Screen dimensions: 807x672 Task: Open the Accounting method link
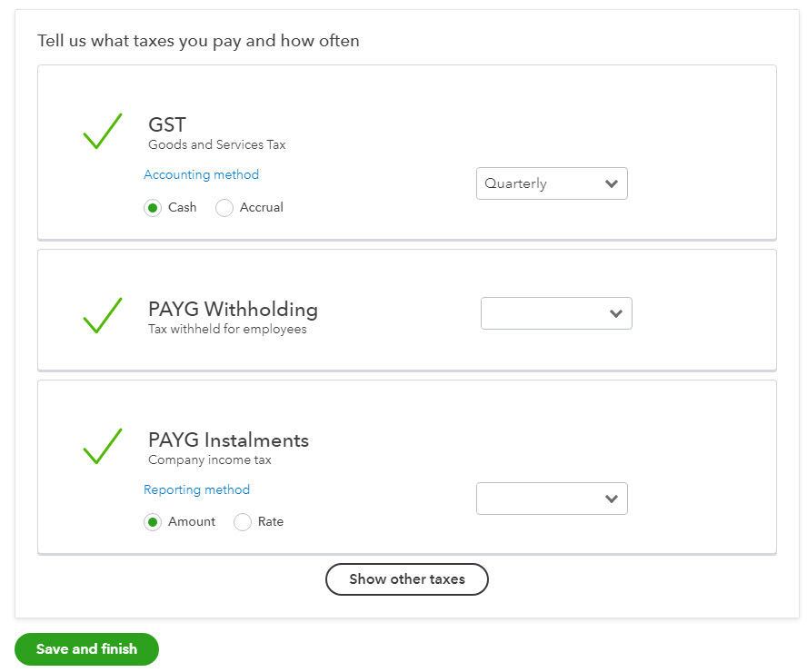tap(201, 174)
